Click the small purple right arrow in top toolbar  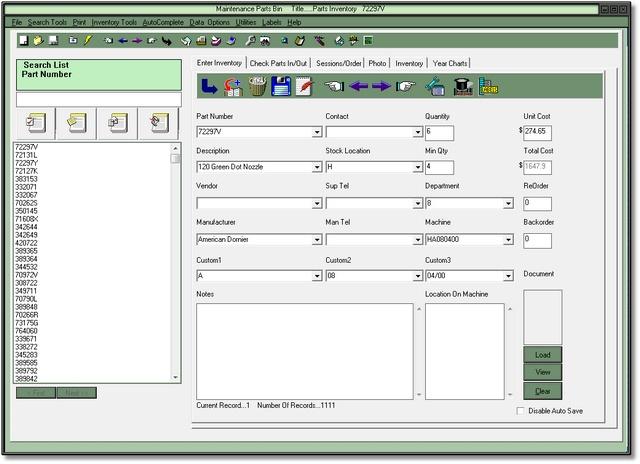coord(137,41)
